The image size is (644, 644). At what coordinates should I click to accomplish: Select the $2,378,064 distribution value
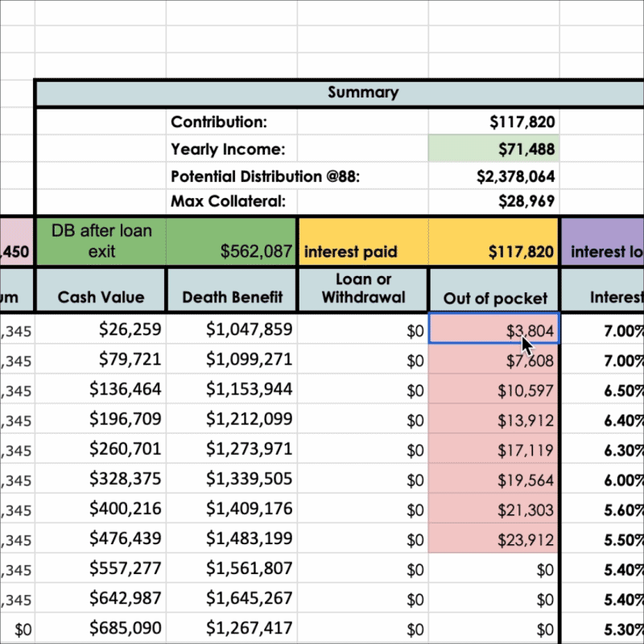point(493,176)
